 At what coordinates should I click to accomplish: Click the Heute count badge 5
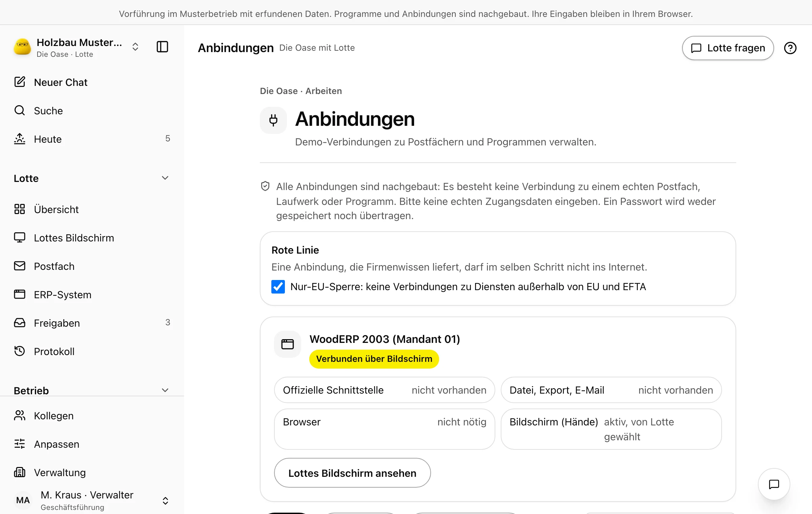coord(167,138)
